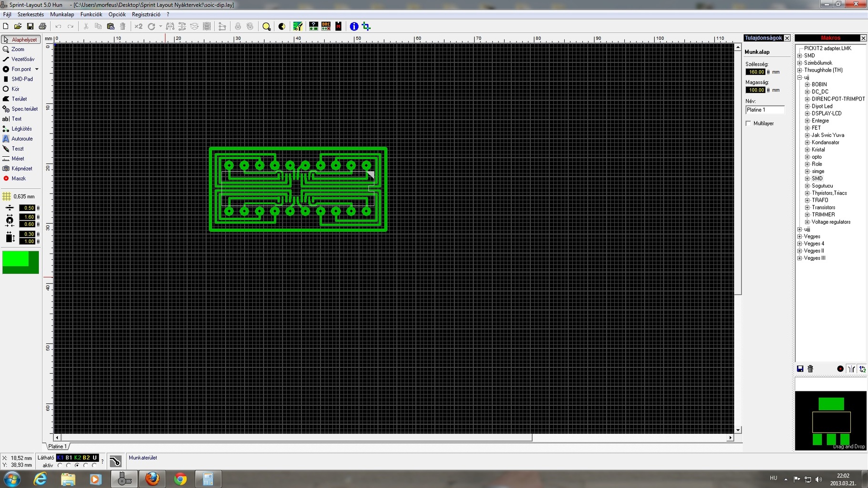Open the 0,635 mm grid setting
This screenshot has width=868, height=488.
(x=20, y=196)
